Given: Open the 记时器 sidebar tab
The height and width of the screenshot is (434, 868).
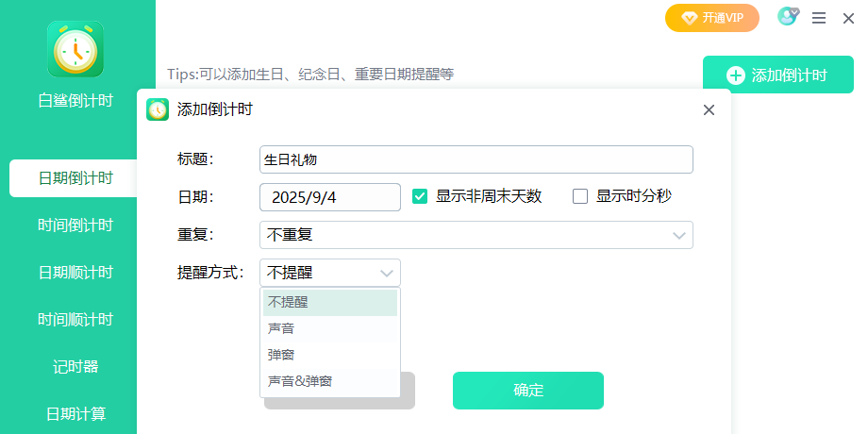Looking at the screenshot, I should point(75,366).
